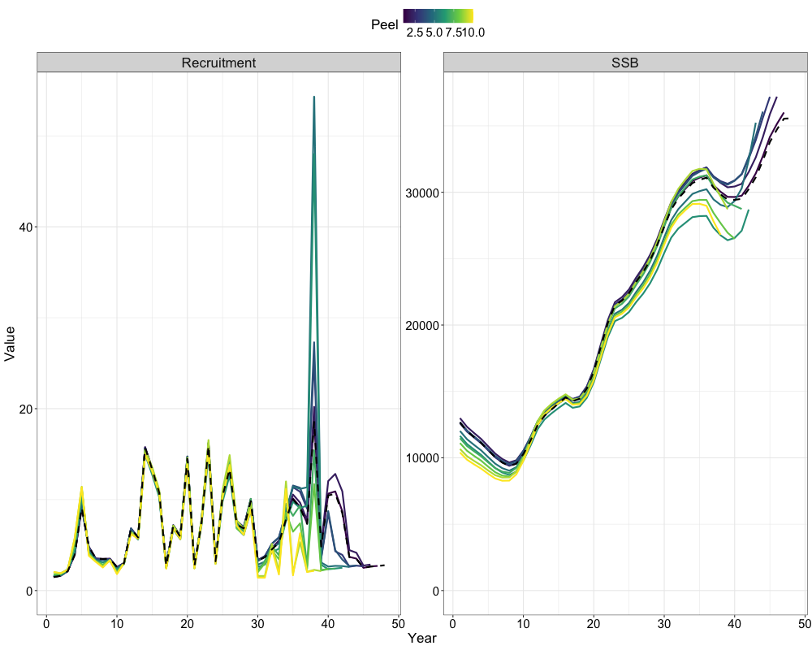The width and height of the screenshot is (812, 650).
Task: Click Year tick 20 under Recruitment panel
Action: point(188,623)
